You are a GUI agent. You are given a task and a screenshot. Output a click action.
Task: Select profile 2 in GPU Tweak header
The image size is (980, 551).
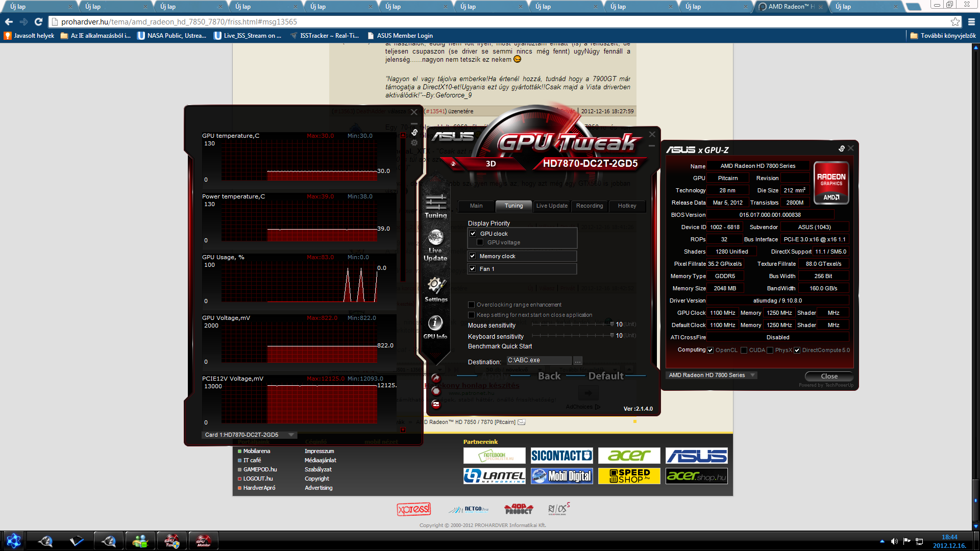click(x=453, y=163)
